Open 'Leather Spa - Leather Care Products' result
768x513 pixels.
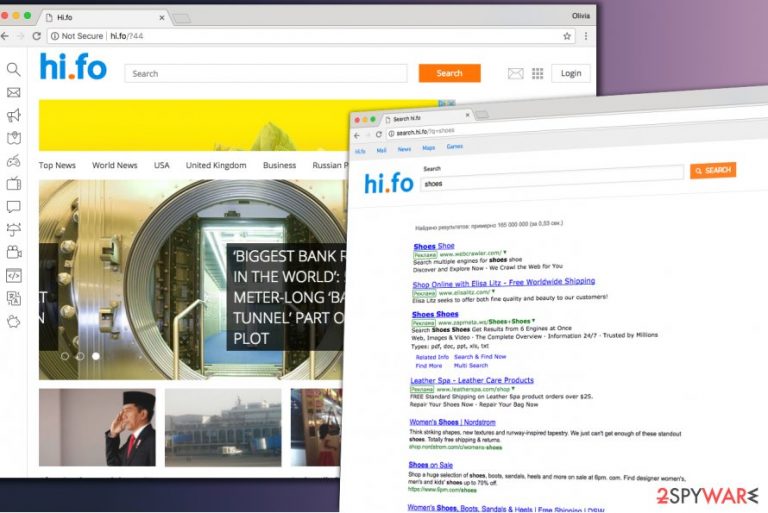(472, 380)
